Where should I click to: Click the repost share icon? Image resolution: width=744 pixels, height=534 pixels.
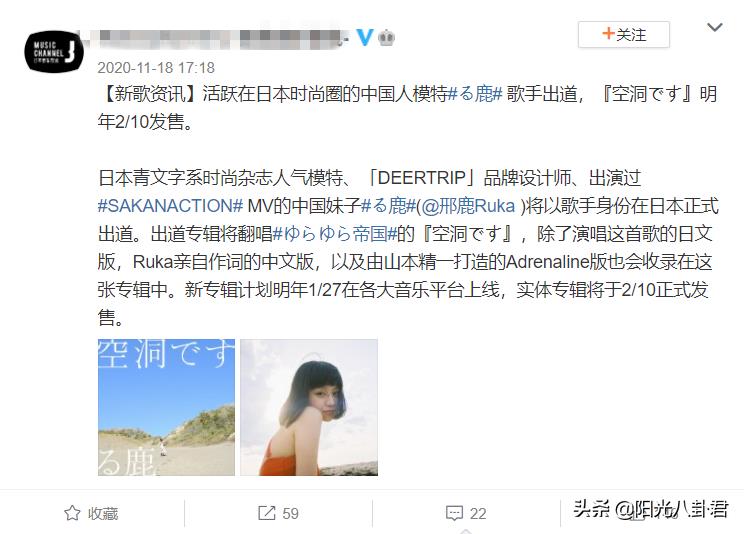pyautogui.click(x=267, y=513)
